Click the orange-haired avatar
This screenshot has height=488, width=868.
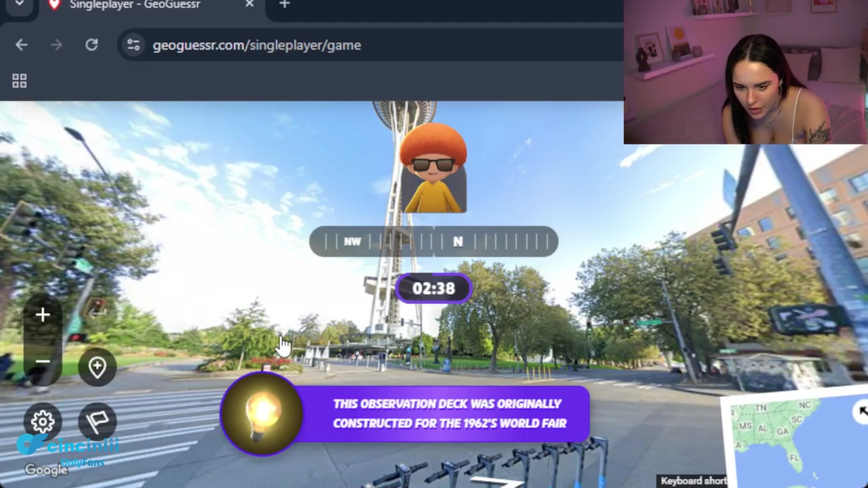[x=433, y=168]
